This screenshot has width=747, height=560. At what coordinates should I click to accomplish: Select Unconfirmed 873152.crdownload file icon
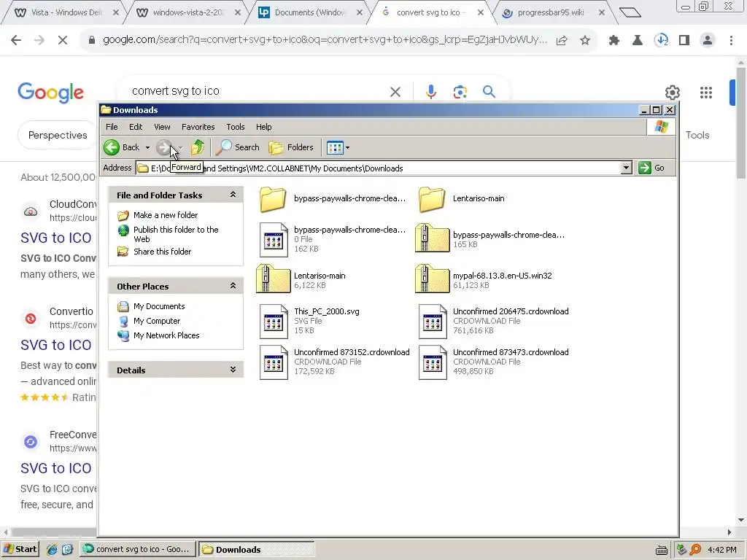[x=274, y=362]
